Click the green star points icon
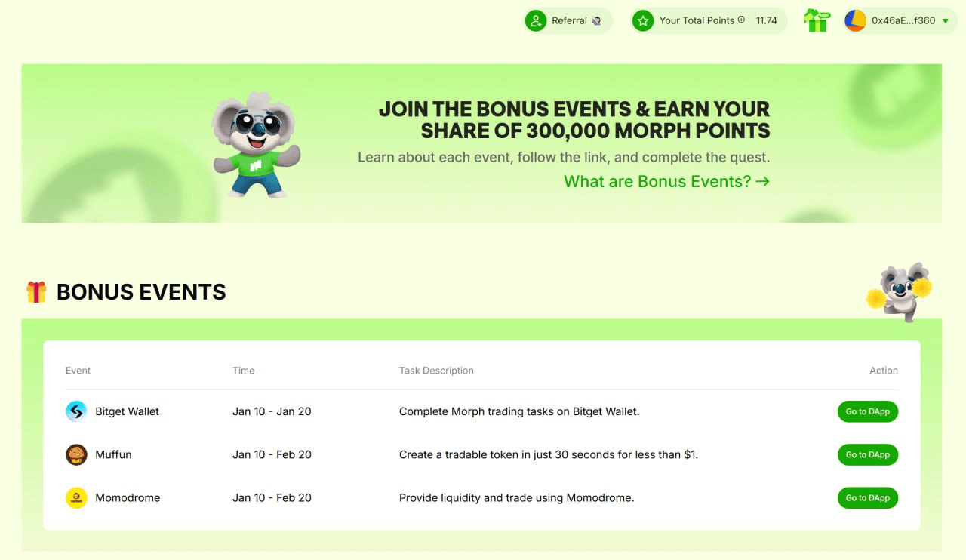Screen dimensions: 966x560 point(643,21)
